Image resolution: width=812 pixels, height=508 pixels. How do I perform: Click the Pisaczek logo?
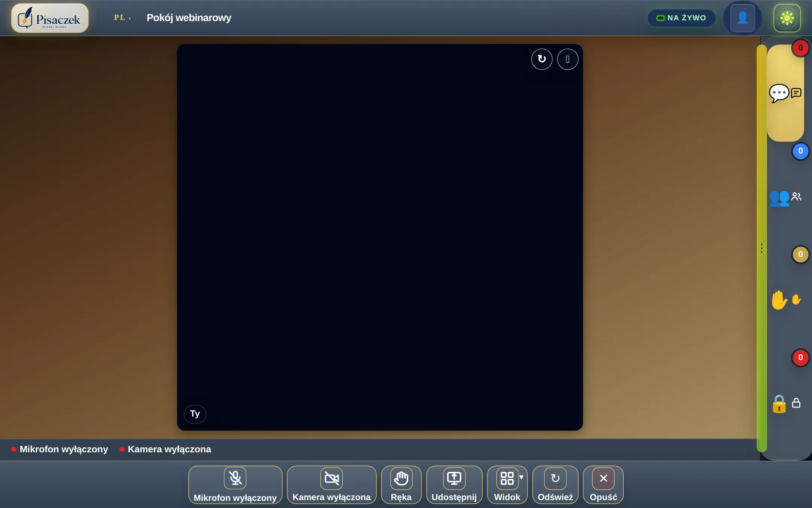[x=50, y=18]
